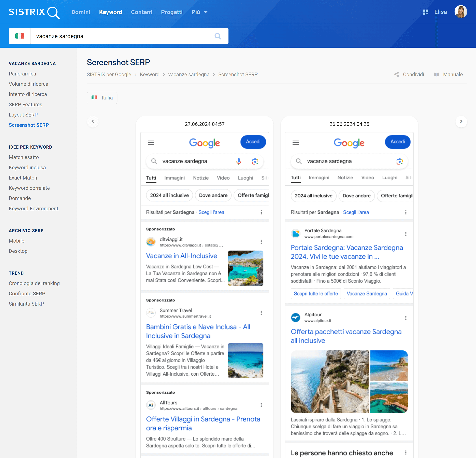Open three-dot menu beside Le persone hanno chiesto anche
Screen dimensions: 476x458
pyautogui.click(x=406, y=452)
